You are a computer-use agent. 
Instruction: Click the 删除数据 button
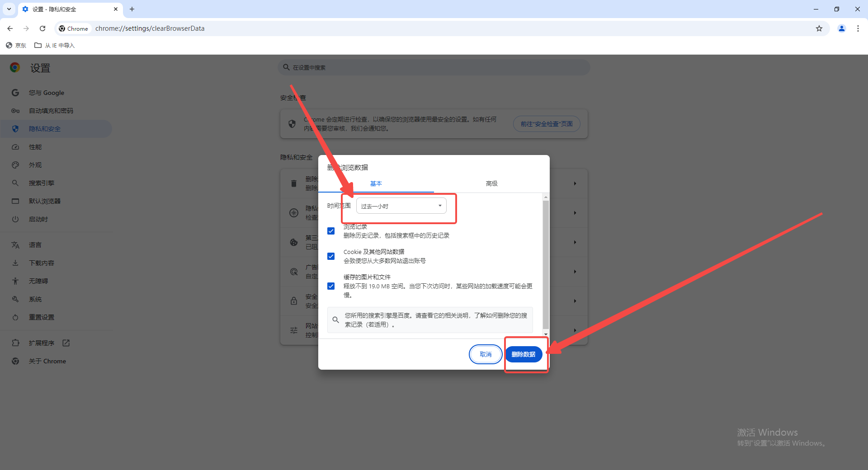[x=524, y=354]
